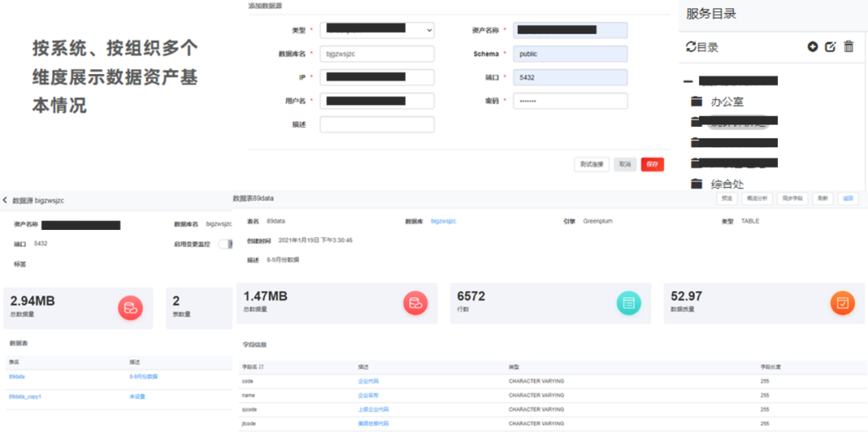
Task: Select the 综合处 folder in directory tree
Action: coord(727,184)
